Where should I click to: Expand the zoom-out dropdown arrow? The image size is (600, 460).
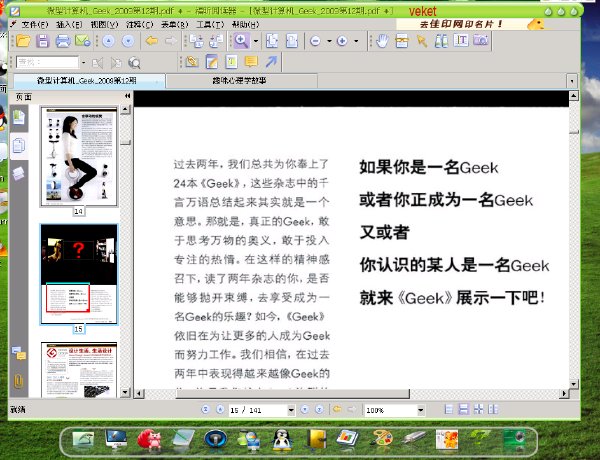click(329, 41)
